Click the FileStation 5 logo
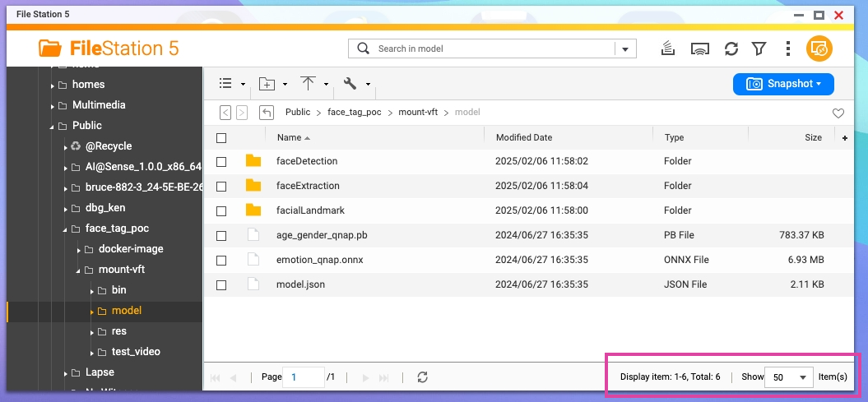Image resolution: width=868 pixels, height=402 pixels. (109, 49)
